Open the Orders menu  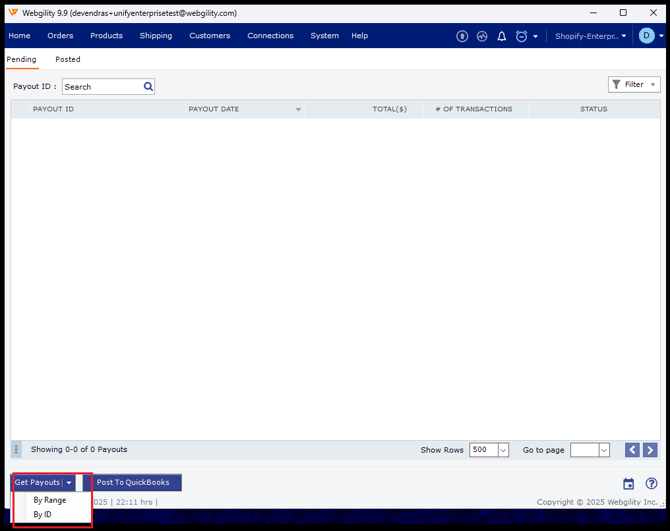point(60,36)
